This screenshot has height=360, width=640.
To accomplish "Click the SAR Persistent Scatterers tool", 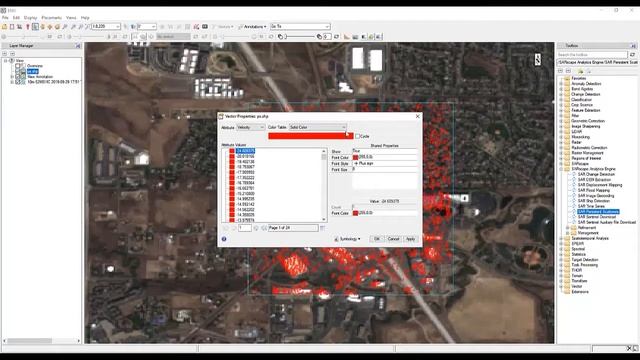I will (598, 211).
